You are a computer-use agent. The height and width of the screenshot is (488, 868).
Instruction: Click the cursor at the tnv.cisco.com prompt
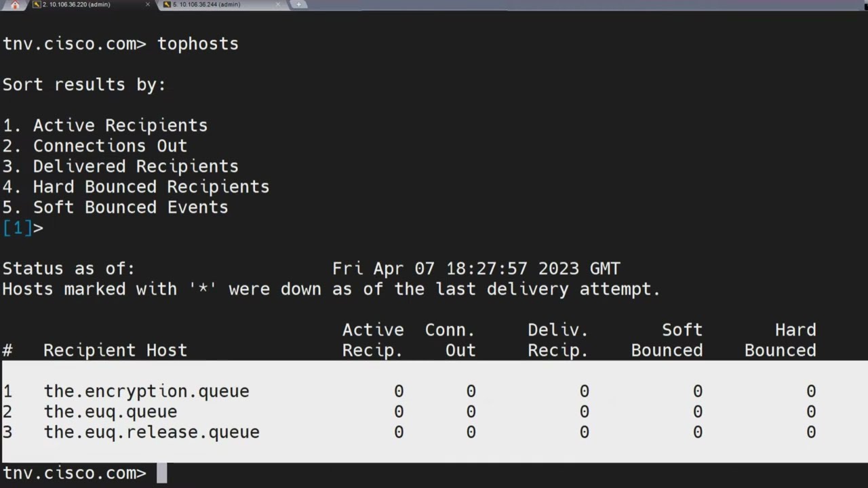click(162, 473)
